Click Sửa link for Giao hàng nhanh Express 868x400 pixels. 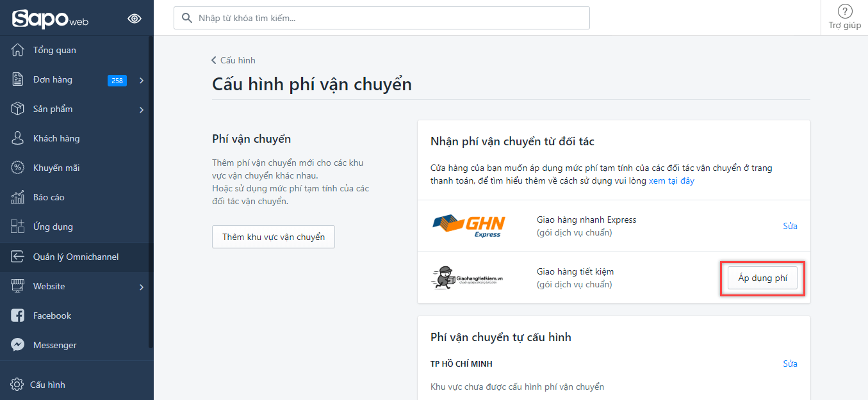(x=790, y=226)
